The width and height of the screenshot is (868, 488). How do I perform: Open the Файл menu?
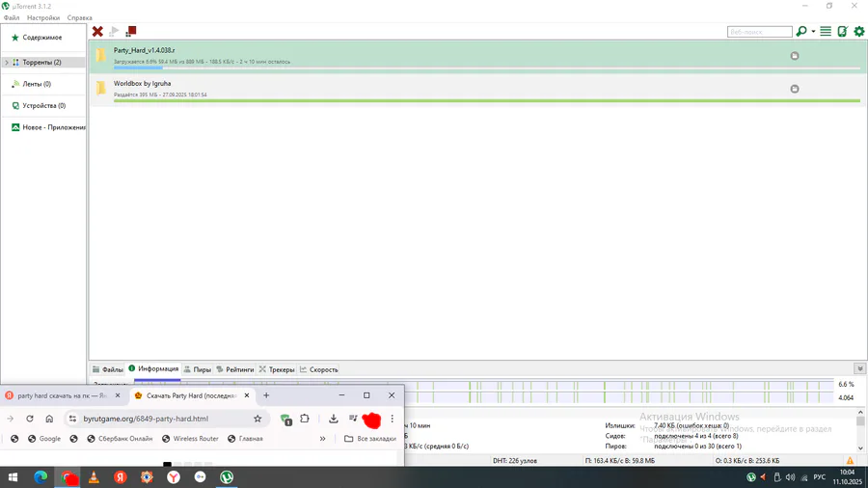[12, 17]
